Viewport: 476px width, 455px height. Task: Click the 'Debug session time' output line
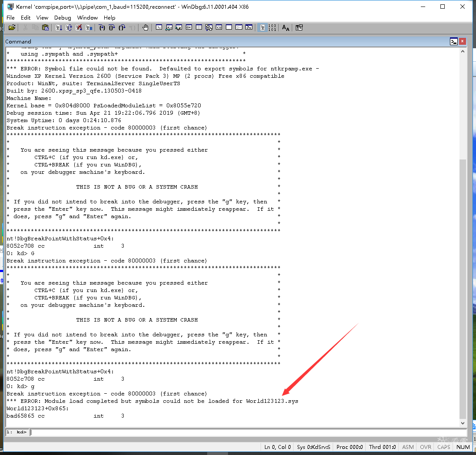point(103,113)
